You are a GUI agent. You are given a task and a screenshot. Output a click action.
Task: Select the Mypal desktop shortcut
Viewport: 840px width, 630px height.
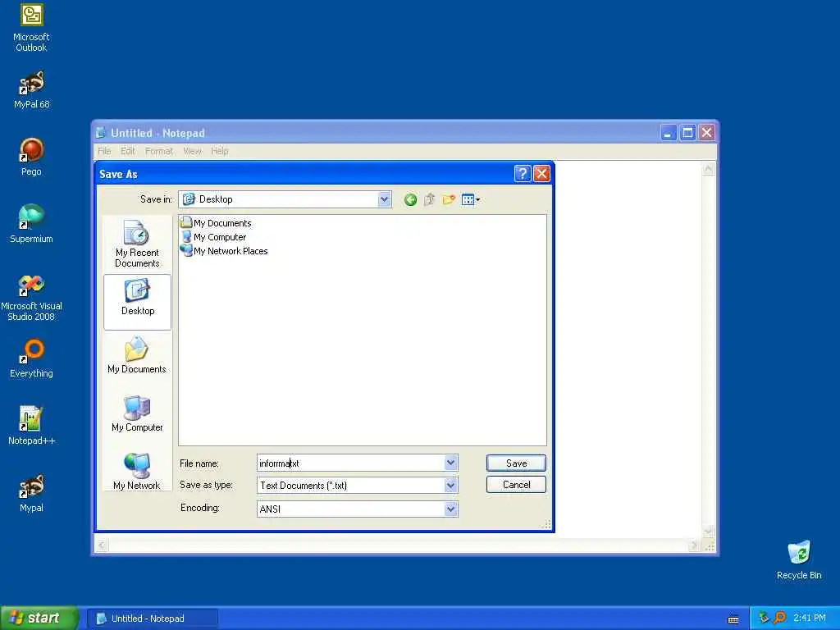(x=31, y=493)
